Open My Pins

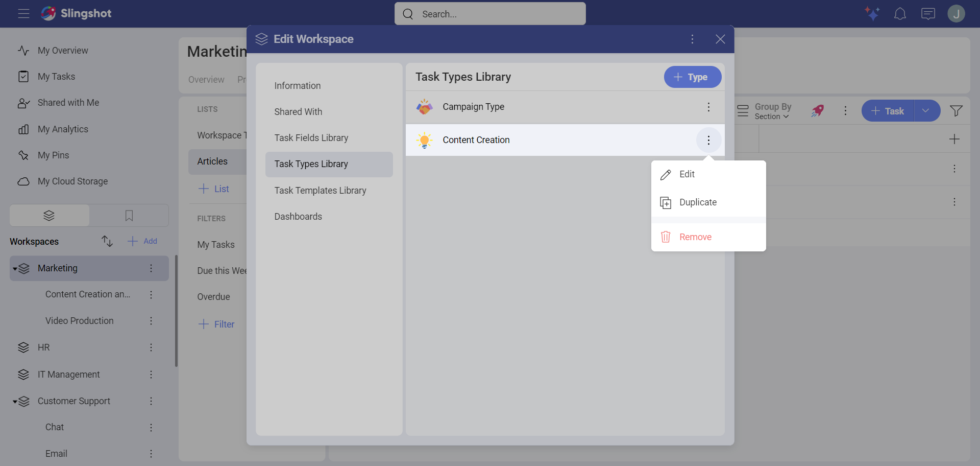[x=53, y=155]
